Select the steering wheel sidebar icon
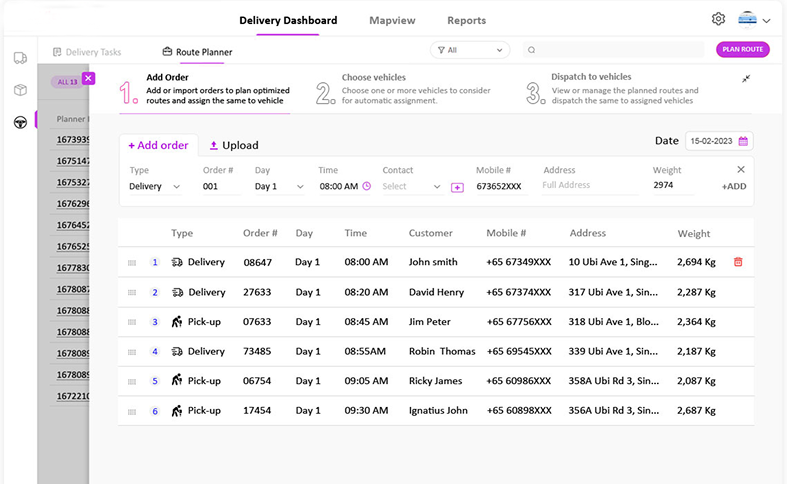 [20, 122]
